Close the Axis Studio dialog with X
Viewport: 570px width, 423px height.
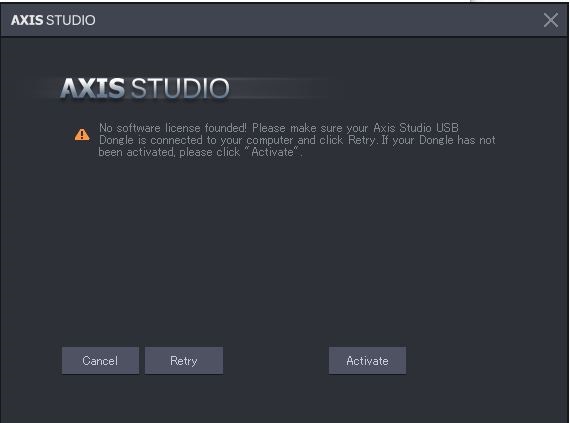click(x=551, y=20)
